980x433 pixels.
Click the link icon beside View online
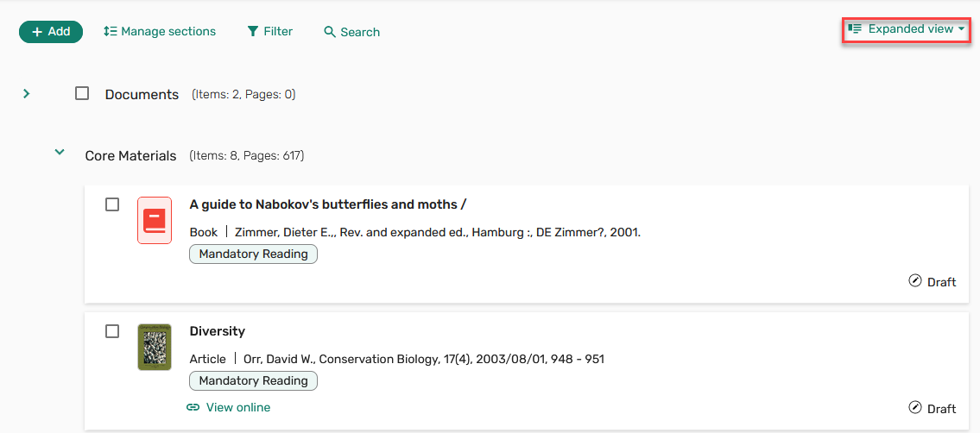tap(193, 407)
